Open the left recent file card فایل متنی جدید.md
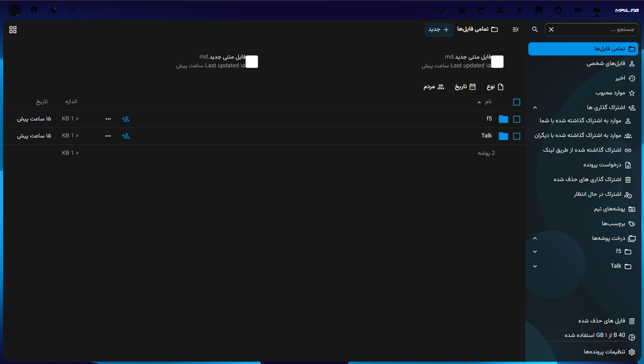This screenshot has width=644, height=364. 217,61
